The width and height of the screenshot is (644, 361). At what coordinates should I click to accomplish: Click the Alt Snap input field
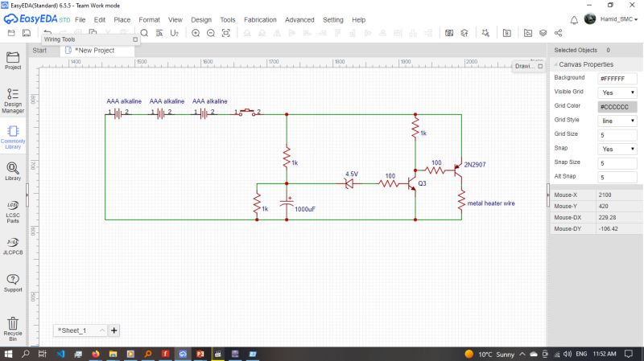[x=617, y=177]
